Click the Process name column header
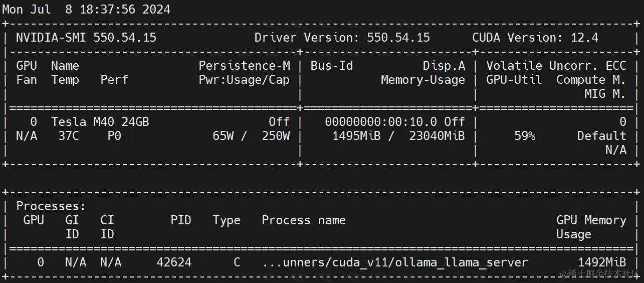 304,220
